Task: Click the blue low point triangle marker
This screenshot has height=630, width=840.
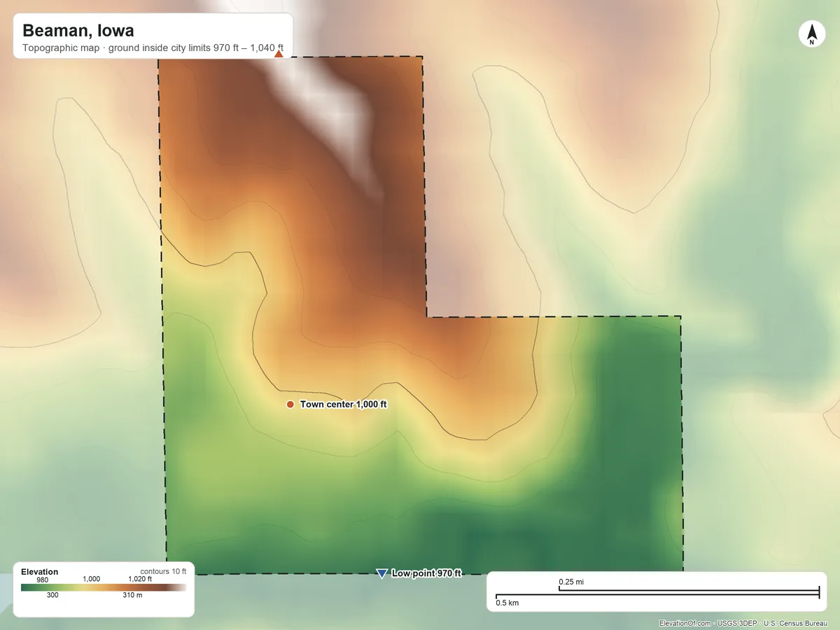Action: [381, 573]
